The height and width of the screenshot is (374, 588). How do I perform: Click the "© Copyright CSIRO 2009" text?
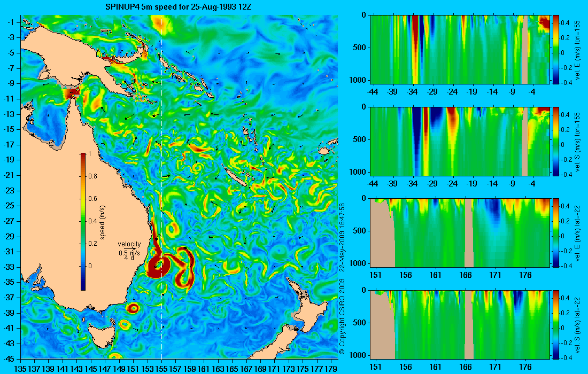[342, 317]
